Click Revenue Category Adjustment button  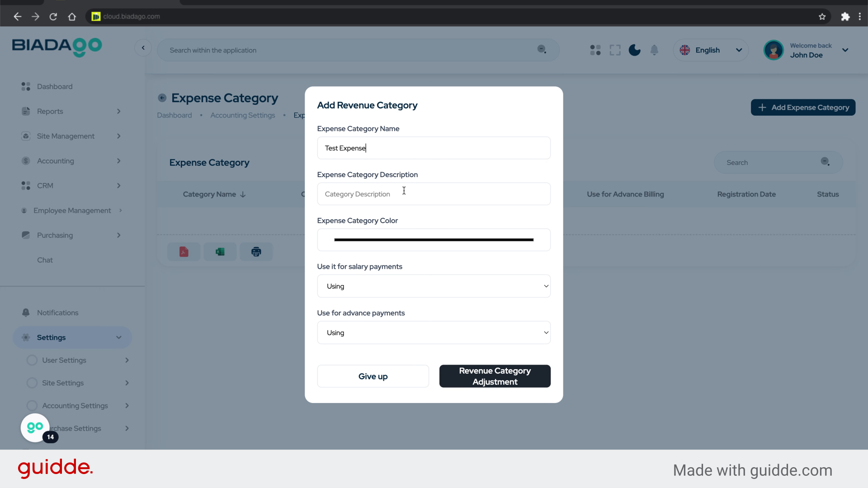point(495,376)
